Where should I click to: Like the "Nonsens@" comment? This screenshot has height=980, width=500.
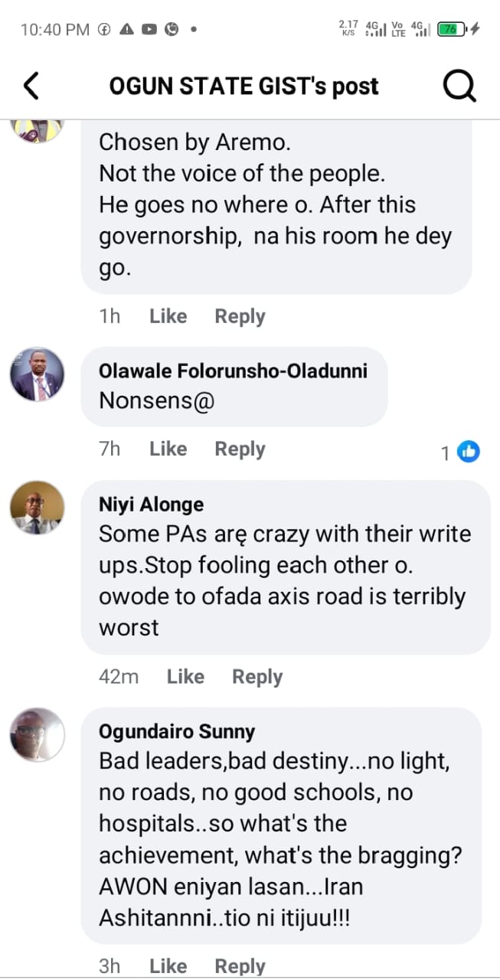click(x=168, y=449)
